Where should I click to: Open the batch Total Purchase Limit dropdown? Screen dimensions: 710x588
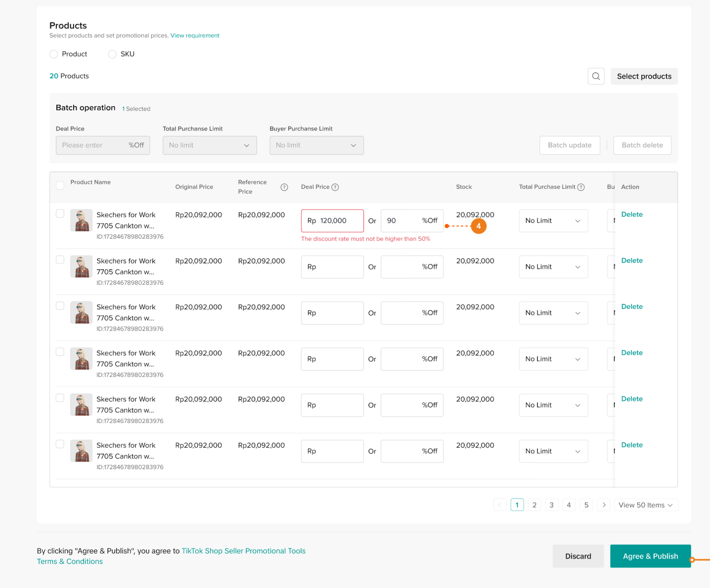pyautogui.click(x=210, y=145)
